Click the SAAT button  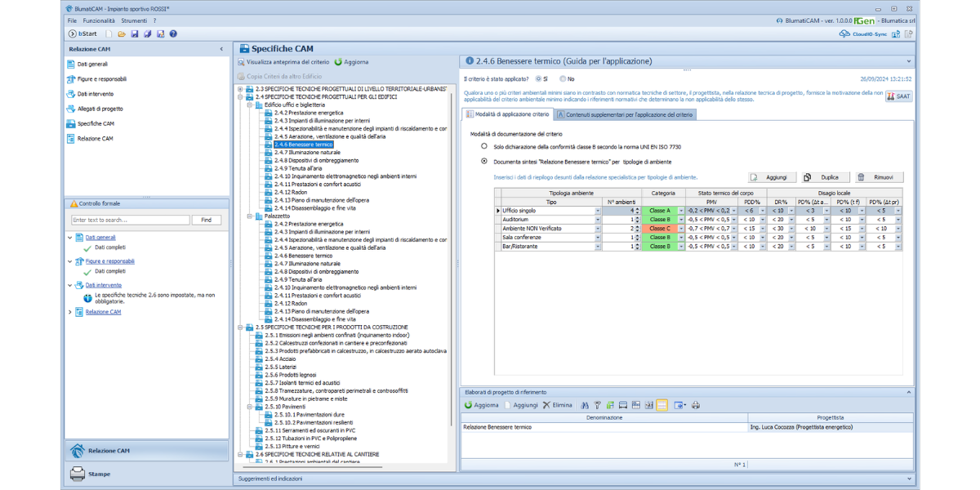(x=898, y=96)
